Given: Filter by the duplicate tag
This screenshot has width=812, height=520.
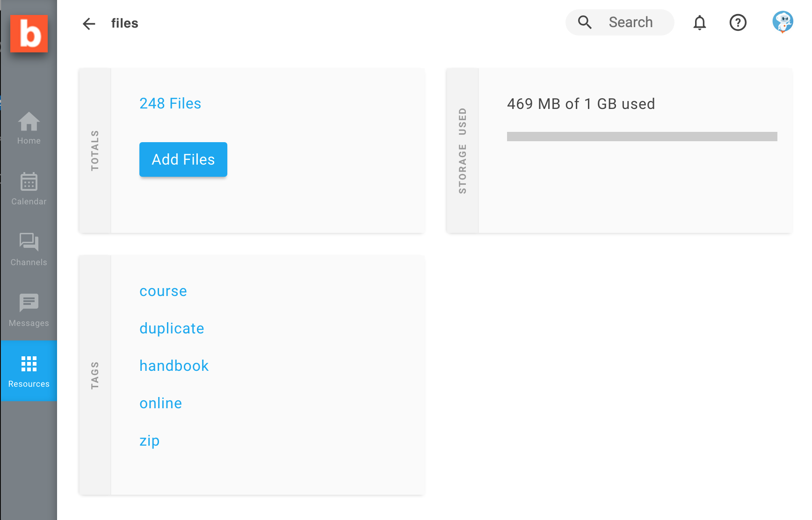Looking at the screenshot, I should (172, 329).
